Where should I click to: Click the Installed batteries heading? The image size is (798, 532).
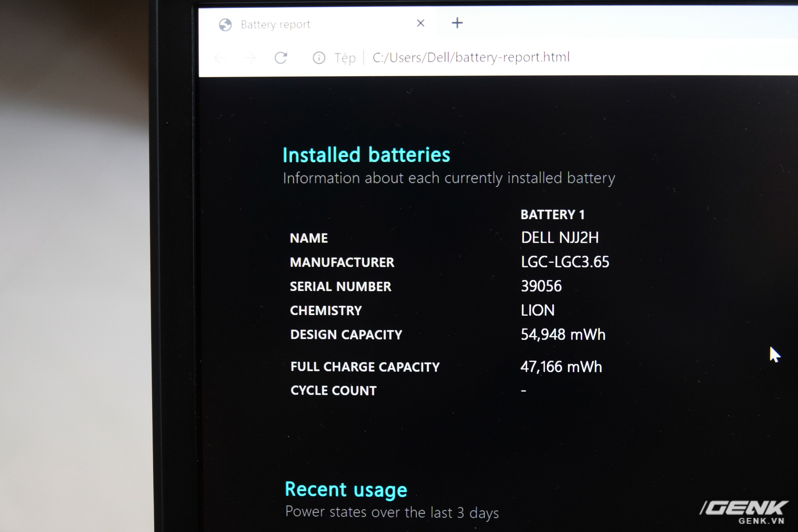pos(366,155)
